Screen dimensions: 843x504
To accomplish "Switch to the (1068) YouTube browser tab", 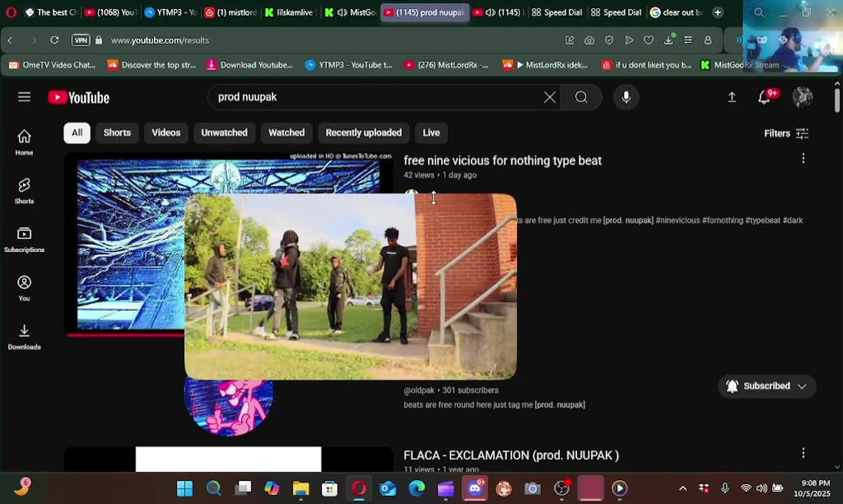I will pos(111,12).
